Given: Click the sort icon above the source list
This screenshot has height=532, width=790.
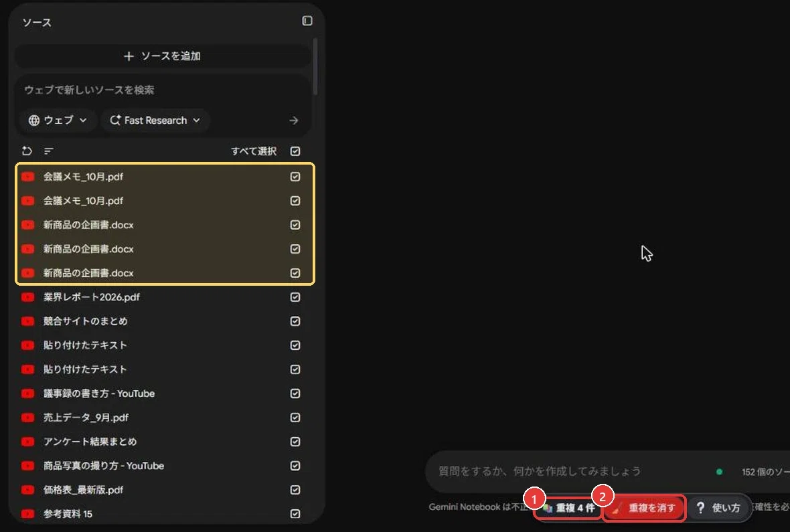Looking at the screenshot, I should (48, 151).
